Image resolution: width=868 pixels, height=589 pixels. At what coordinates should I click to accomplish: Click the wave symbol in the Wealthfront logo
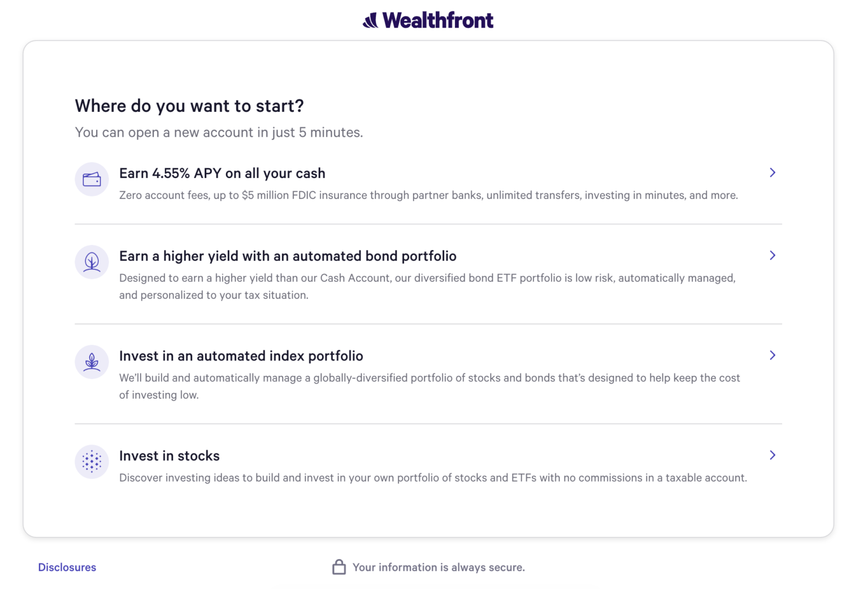click(x=370, y=20)
